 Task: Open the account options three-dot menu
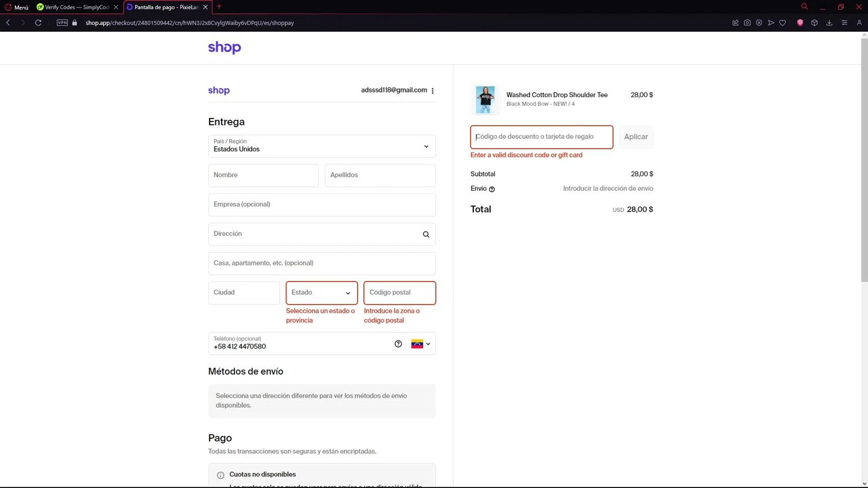click(433, 90)
